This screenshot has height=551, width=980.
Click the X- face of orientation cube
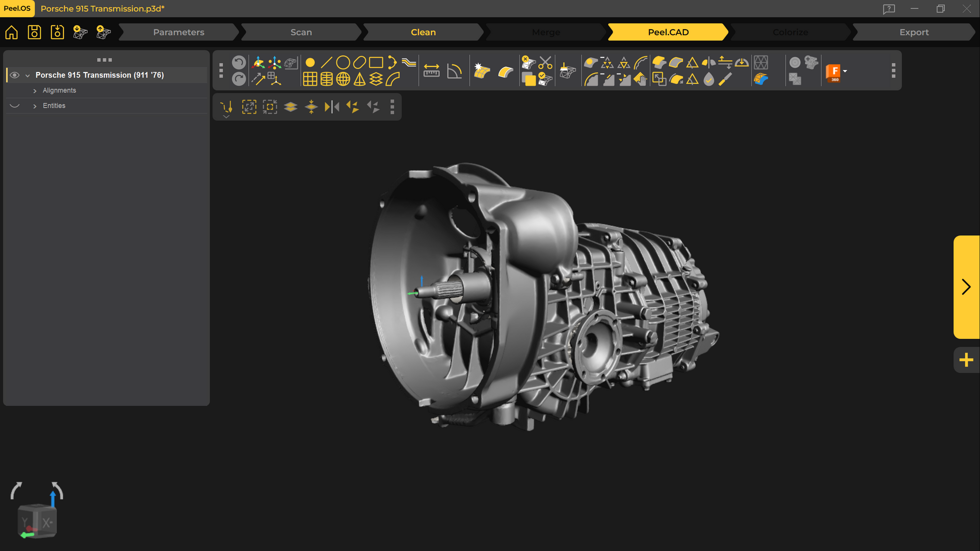[47, 523]
